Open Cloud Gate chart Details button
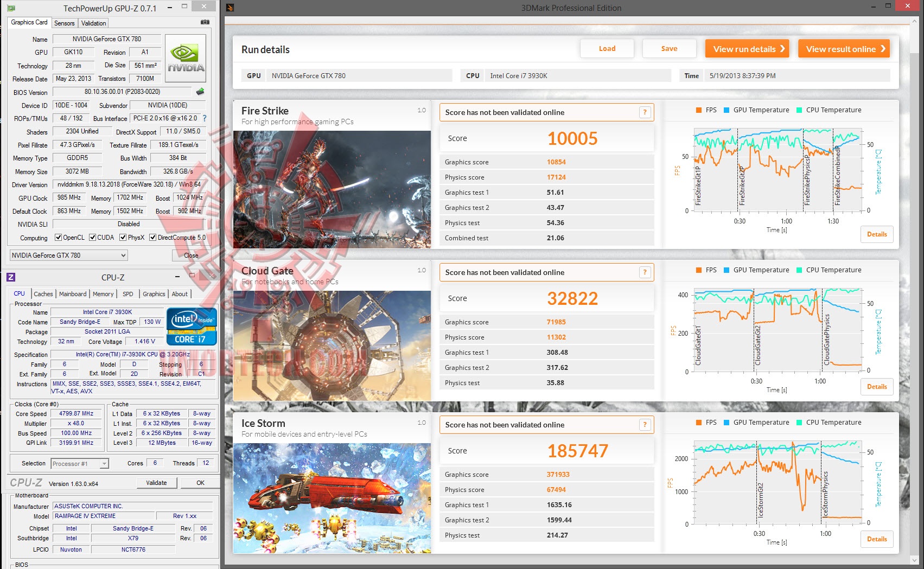The image size is (924, 569). [877, 387]
